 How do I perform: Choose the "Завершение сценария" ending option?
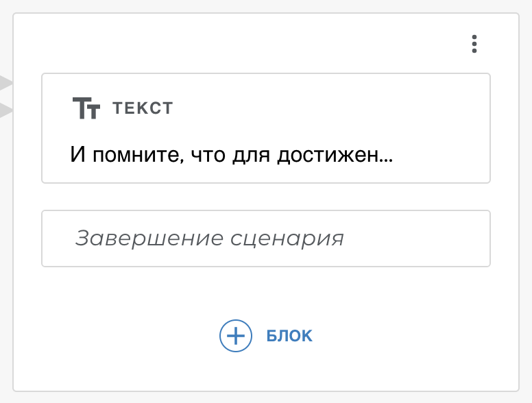[x=209, y=239]
